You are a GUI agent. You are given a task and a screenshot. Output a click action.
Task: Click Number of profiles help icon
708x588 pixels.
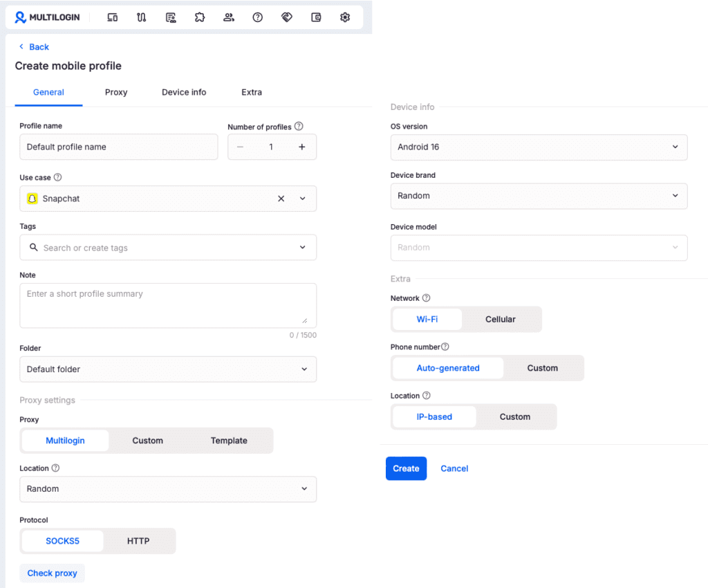point(299,127)
